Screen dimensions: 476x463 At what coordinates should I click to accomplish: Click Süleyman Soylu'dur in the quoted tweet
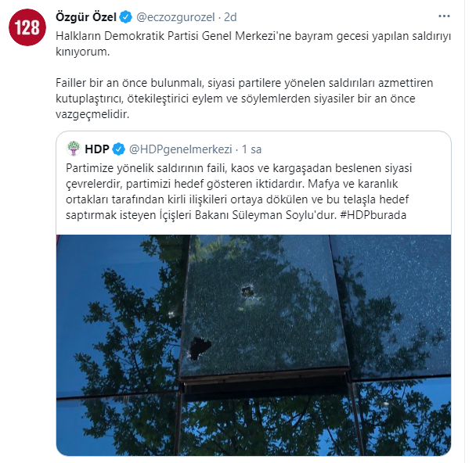[x=284, y=215]
